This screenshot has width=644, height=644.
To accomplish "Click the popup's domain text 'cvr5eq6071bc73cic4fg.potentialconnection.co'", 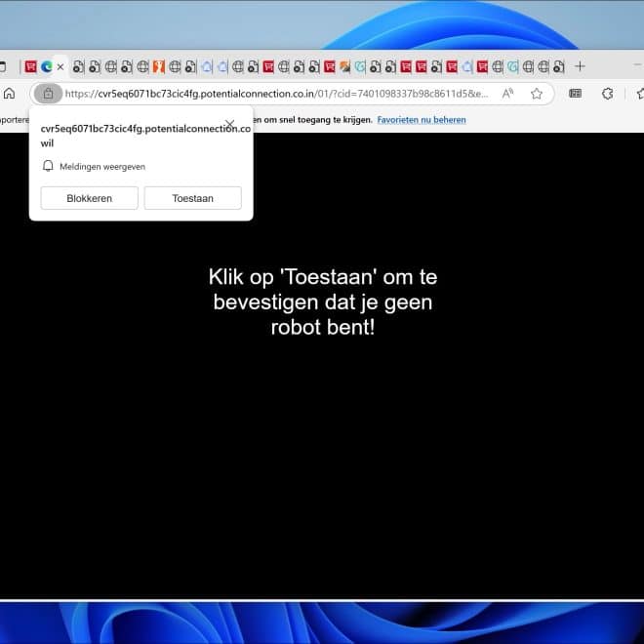I will click(145, 129).
